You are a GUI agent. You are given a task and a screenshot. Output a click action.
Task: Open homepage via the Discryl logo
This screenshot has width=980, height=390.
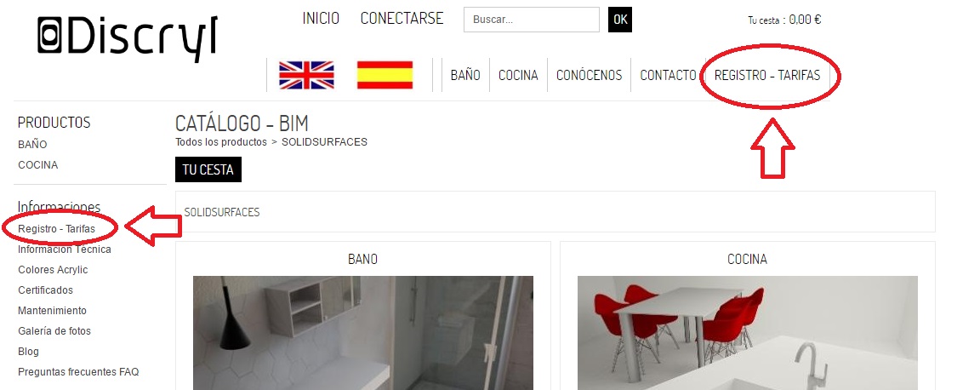(128, 37)
